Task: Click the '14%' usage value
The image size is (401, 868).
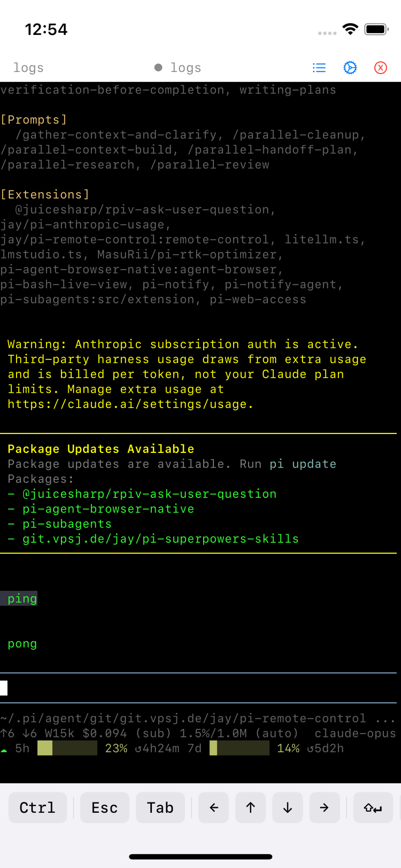Action: (288, 748)
